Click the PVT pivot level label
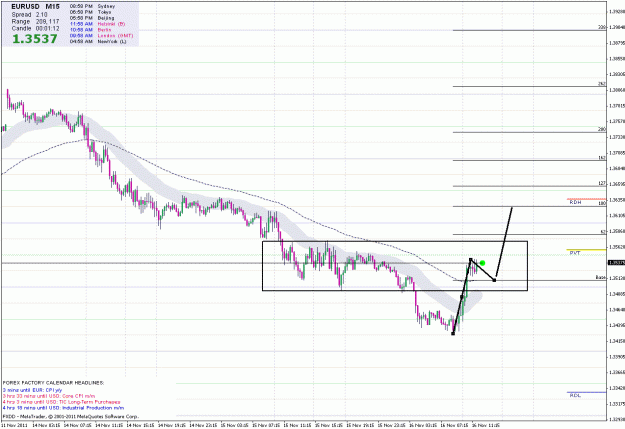This screenshot has width=625, height=429. pos(575,253)
